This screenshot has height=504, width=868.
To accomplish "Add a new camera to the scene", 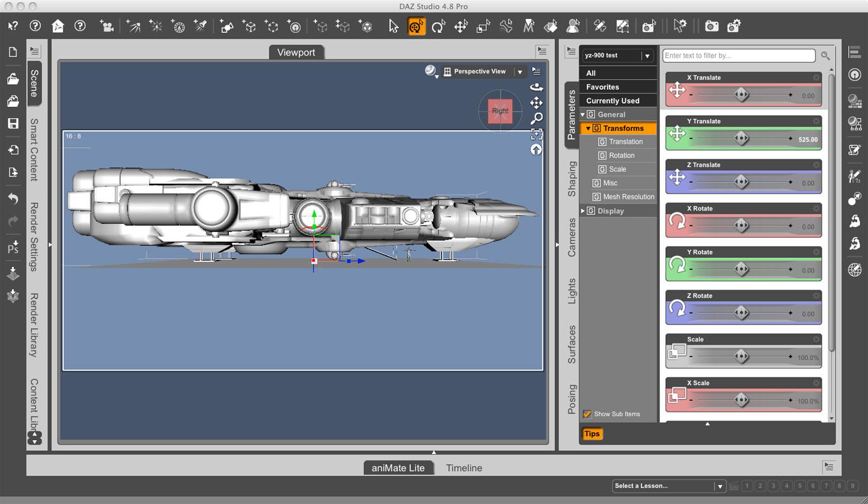I will [x=106, y=26].
